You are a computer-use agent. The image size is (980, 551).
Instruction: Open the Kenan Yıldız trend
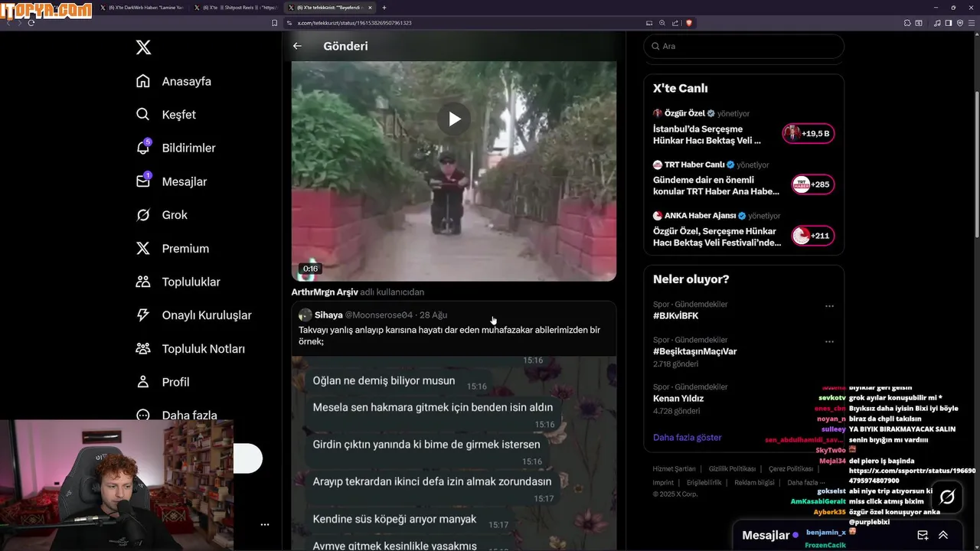point(678,399)
